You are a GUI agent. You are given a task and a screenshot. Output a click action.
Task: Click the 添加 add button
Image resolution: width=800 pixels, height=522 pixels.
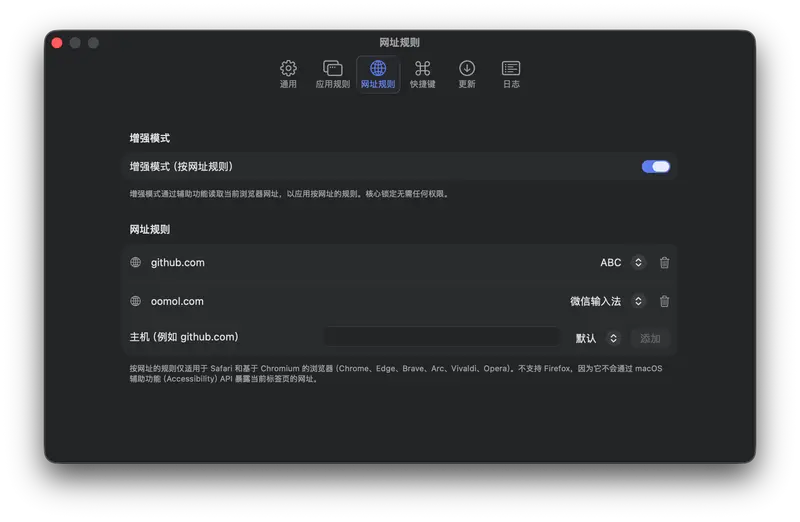coord(650,338)
